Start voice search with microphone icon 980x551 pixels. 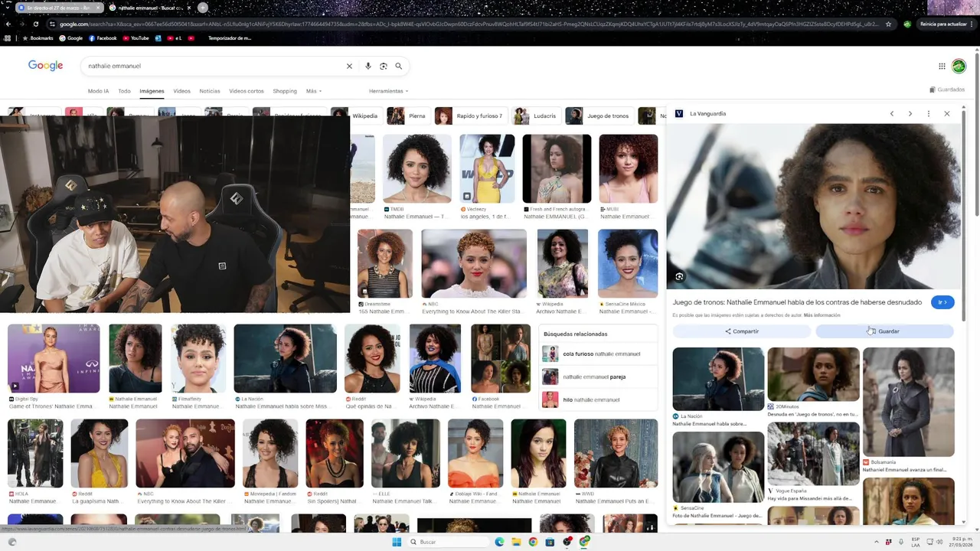[368, 66]
